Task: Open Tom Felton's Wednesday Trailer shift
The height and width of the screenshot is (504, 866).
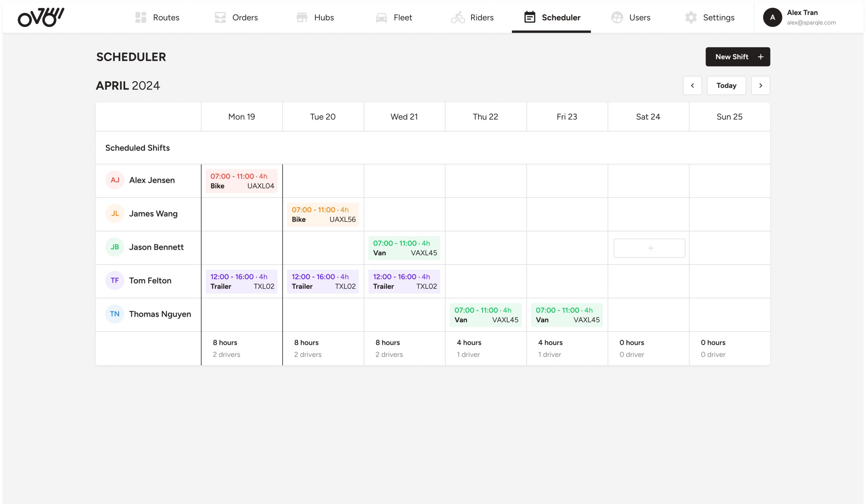Action: 404,281
